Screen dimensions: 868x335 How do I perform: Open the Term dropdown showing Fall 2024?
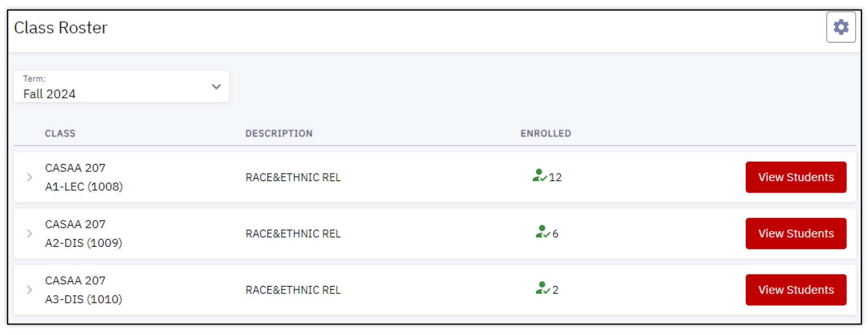coord(121,86)
